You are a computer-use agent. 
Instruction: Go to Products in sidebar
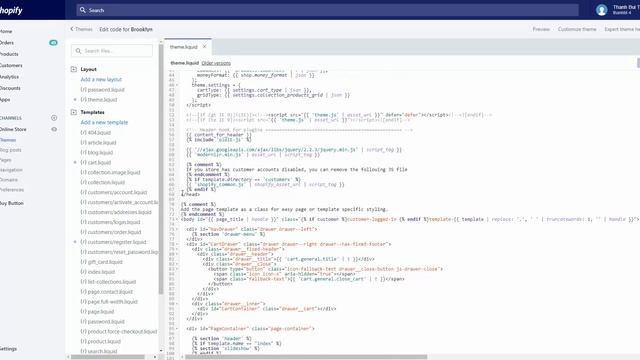click(9, 54)
